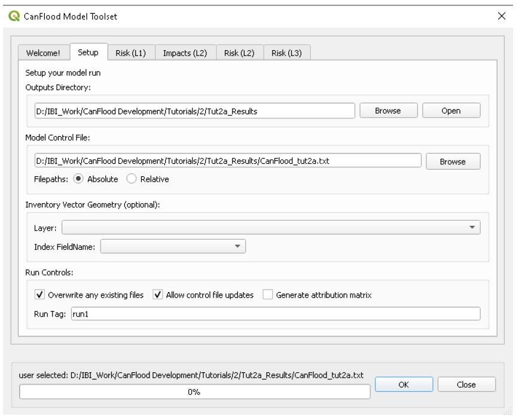The width and height of the screenshot is (519, 420).
Task: Browse for the Model Control File
Action: point(453,161)
